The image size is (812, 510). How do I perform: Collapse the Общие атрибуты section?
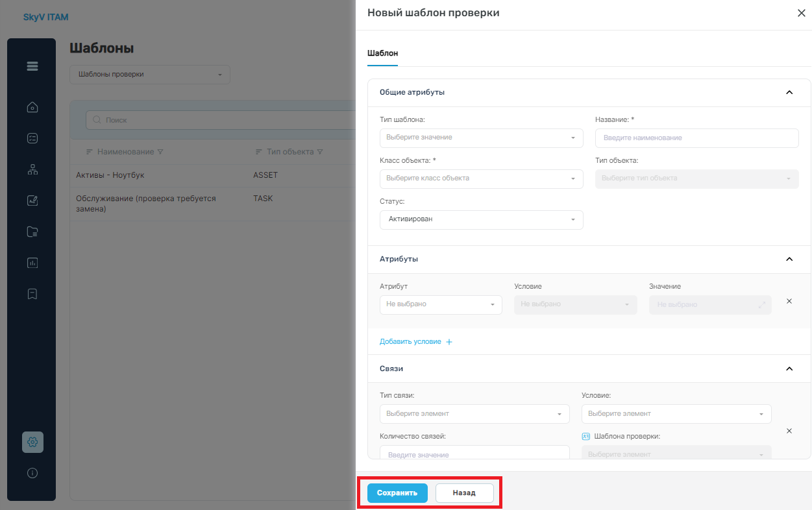789,92
